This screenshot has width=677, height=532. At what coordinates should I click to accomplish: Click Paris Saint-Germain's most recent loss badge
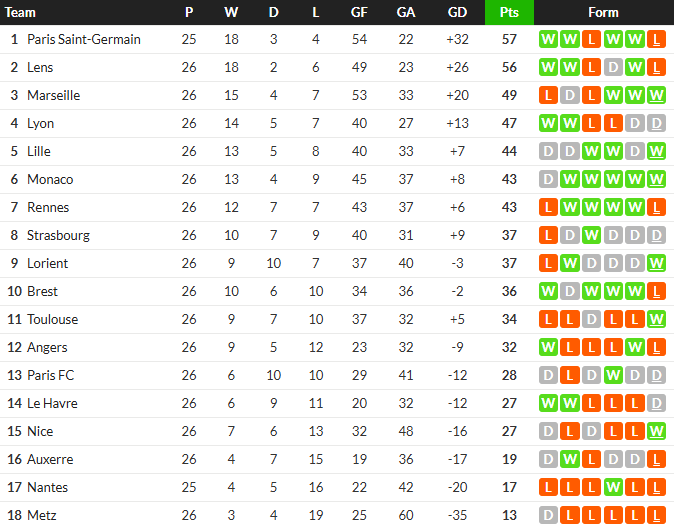point(656,40)
